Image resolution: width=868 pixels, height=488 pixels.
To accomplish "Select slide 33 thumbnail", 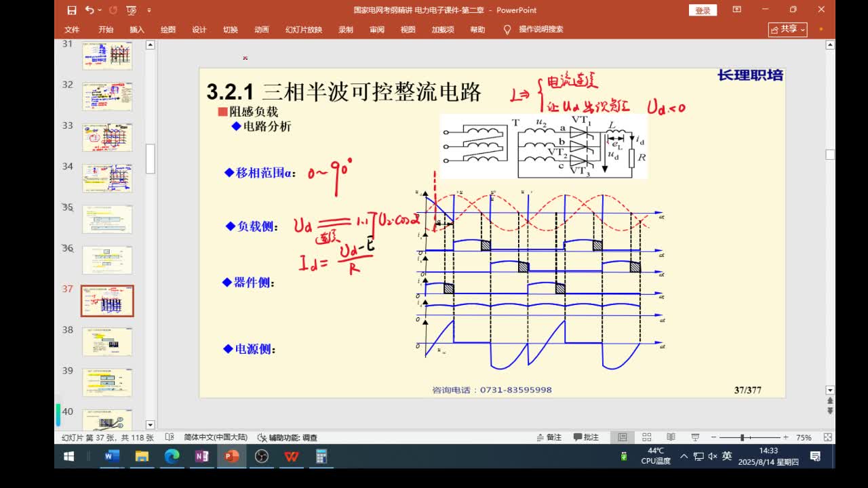I will coord(107,138).
